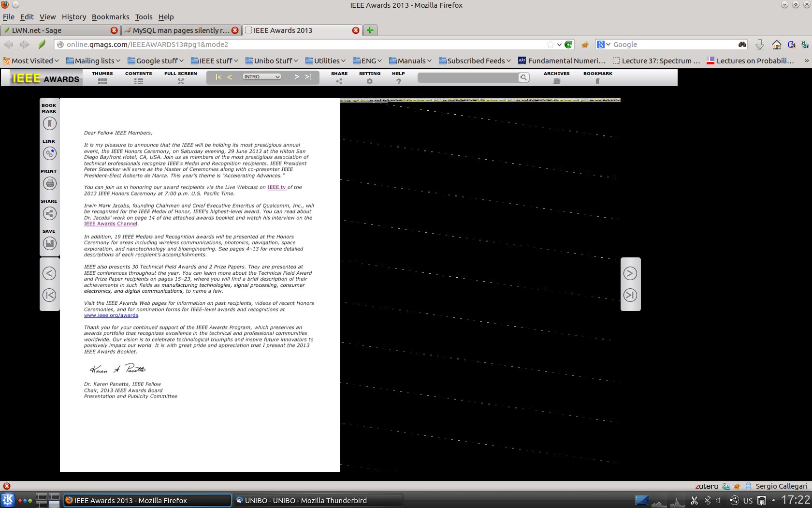This screenshot has width=812, height=508.
Task: Go to next page with right arrow
Action: click(630, 274)
